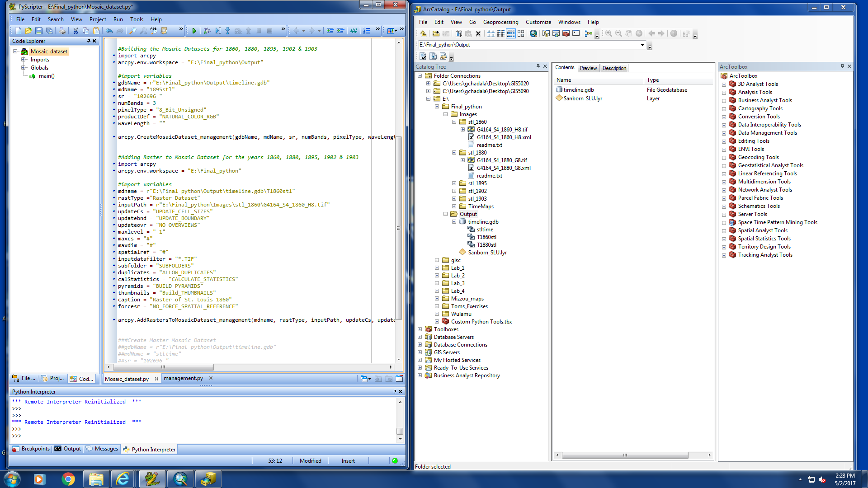Click the Description tab in ArcCatalog

tap(614, 68)
